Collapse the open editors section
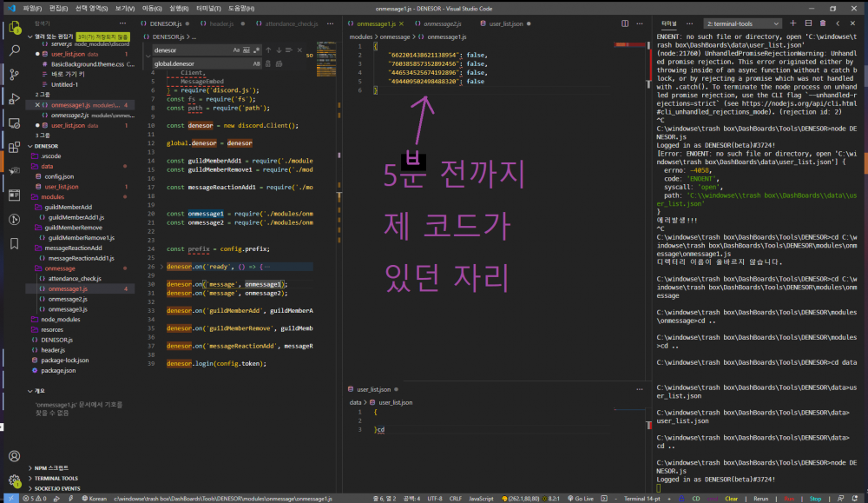The height and width of the screenshot is (503, 868). 30,36
